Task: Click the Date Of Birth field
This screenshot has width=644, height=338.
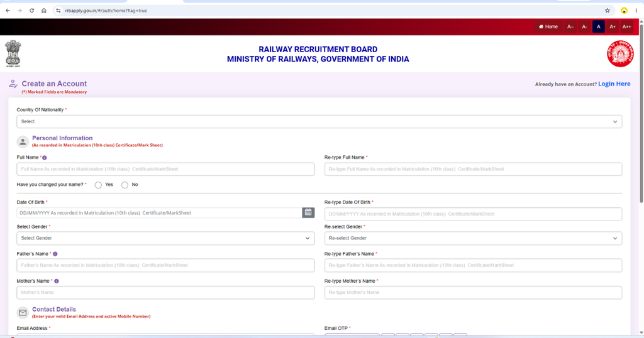Action: [x=159, y=213]
